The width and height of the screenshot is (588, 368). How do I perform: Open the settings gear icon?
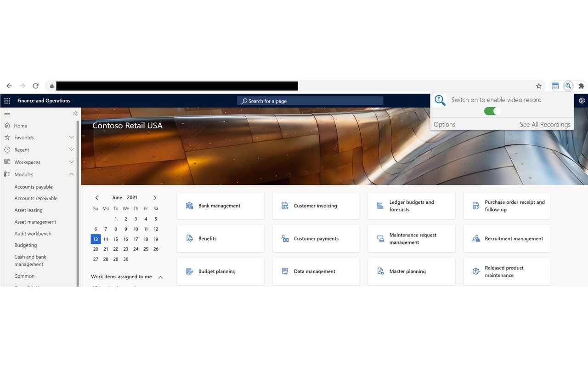click(x=582, y=100)
